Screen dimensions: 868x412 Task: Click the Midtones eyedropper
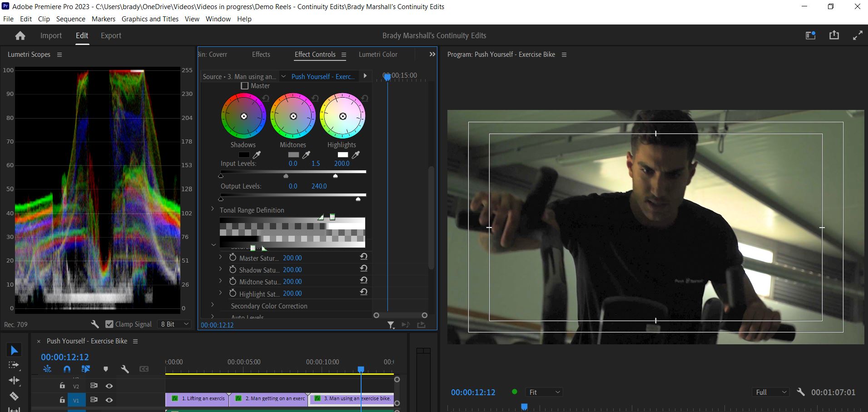(x=306, y=155)
